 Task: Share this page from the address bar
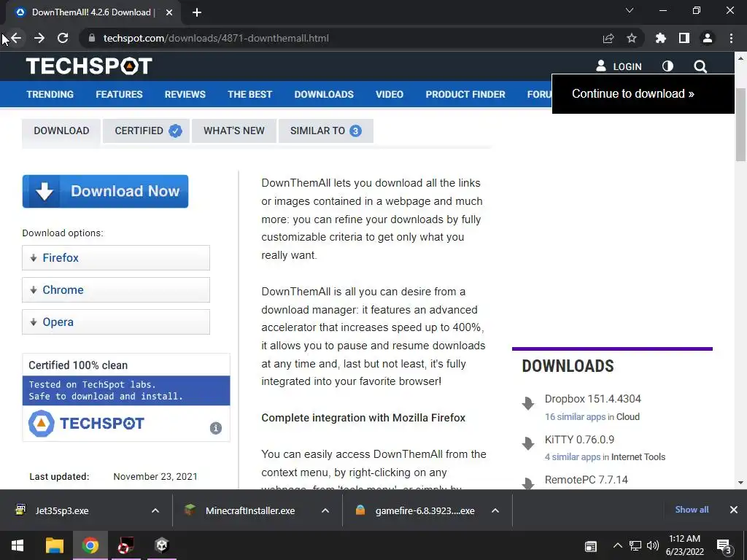coord(608,39)
